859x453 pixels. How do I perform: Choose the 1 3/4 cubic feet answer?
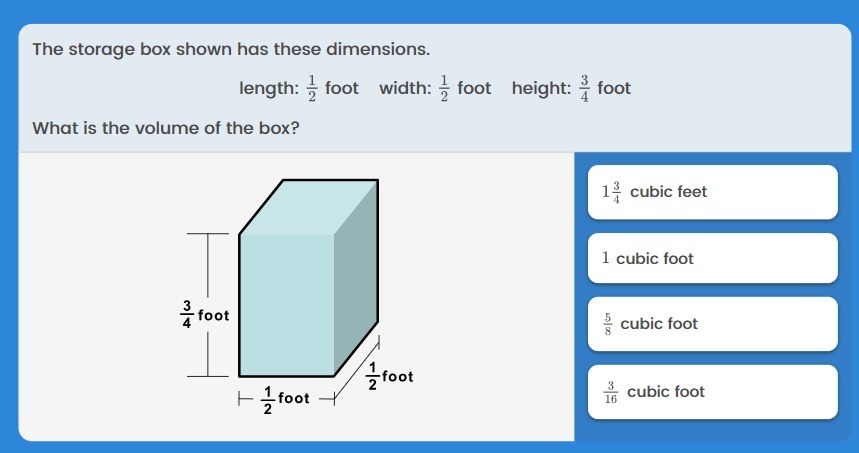coord(712,192)
